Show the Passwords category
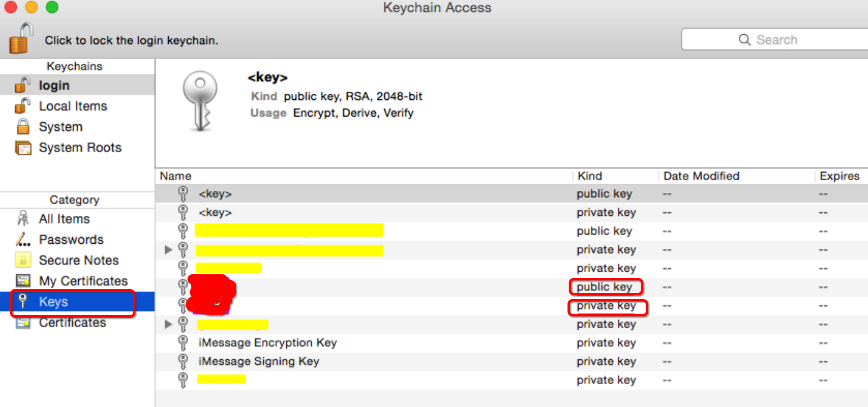Screen dimensions: 868x407 [71, 239]
